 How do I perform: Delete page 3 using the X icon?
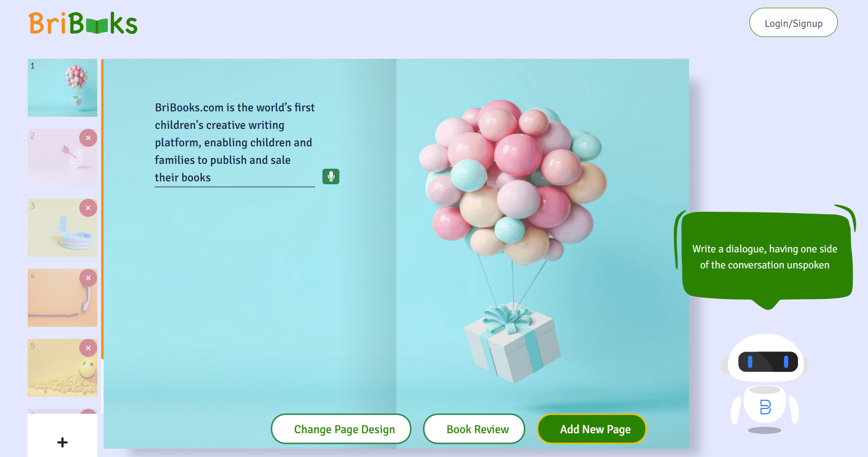[x=88, y=208]
